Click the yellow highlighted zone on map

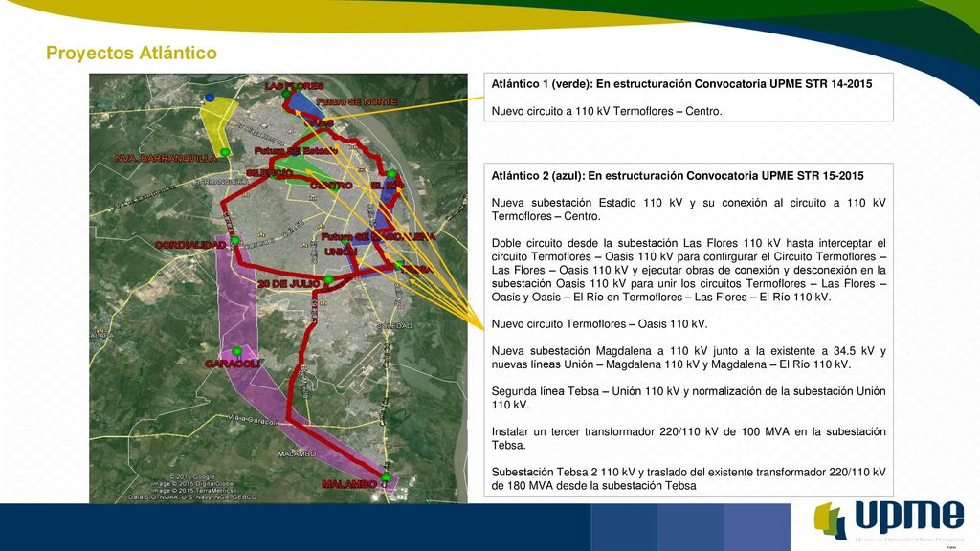click(217, 123)
